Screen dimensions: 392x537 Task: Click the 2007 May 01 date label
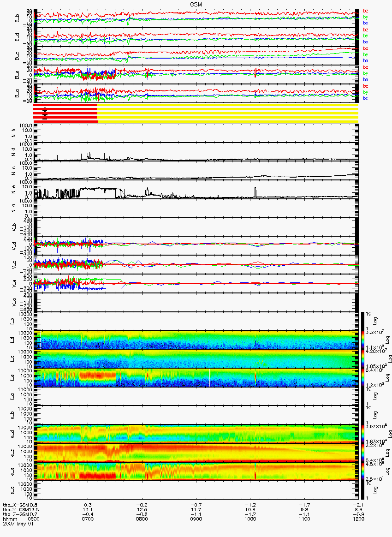pyautogui.click(x=18, y=524)
